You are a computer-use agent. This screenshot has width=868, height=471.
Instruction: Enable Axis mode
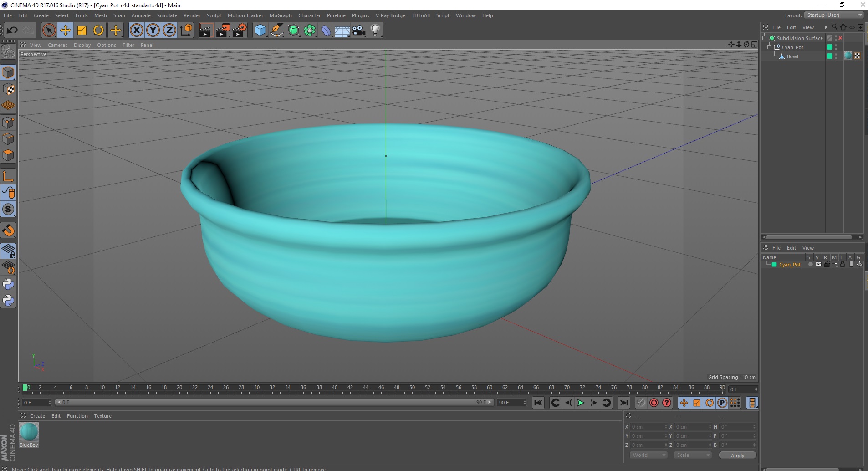tap(8, 176)
